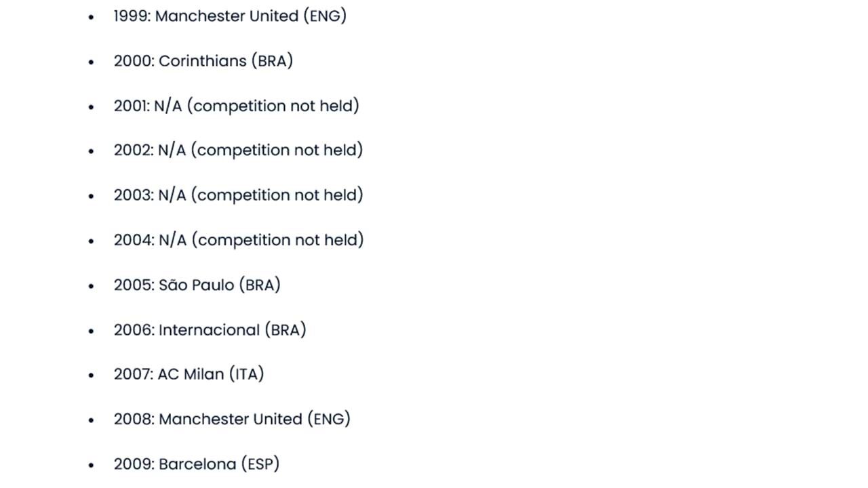Click the 2005 São Paulo entry
Viewport: 868px width, 488px height.
(x=197, y=285)
